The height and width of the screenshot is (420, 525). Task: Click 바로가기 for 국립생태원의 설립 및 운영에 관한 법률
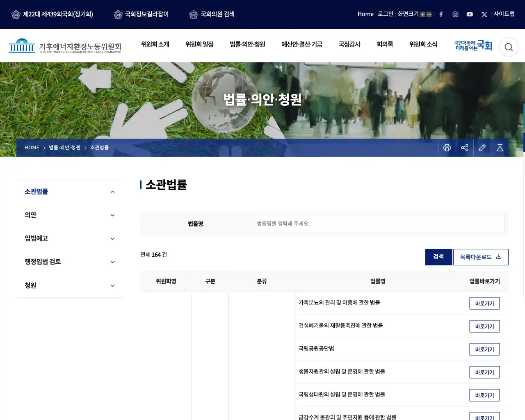[484, 395]
